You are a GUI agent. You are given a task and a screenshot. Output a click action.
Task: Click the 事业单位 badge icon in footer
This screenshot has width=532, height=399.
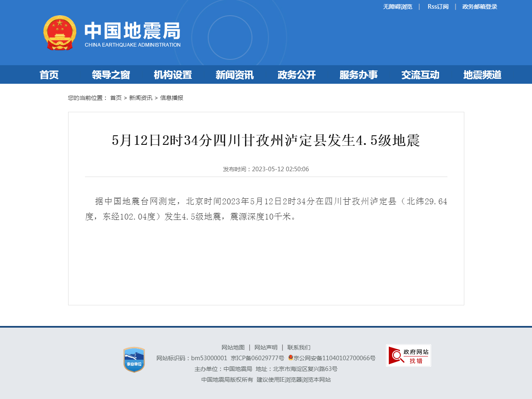[x=134, y=359]
